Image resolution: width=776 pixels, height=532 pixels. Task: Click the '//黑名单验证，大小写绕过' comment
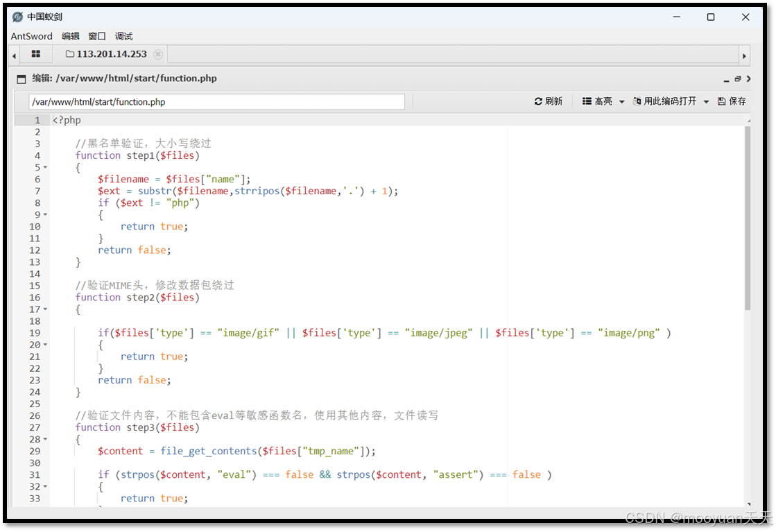143,144
